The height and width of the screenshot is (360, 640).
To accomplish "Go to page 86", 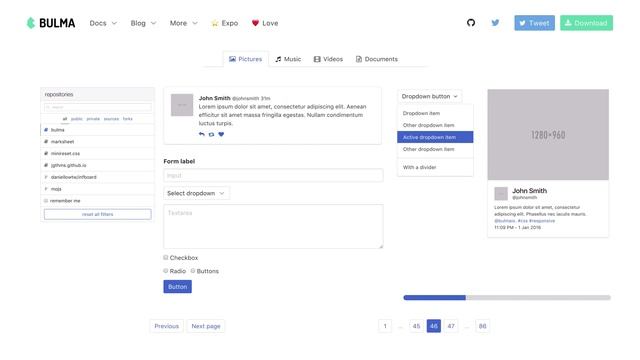I will point(482,326).
